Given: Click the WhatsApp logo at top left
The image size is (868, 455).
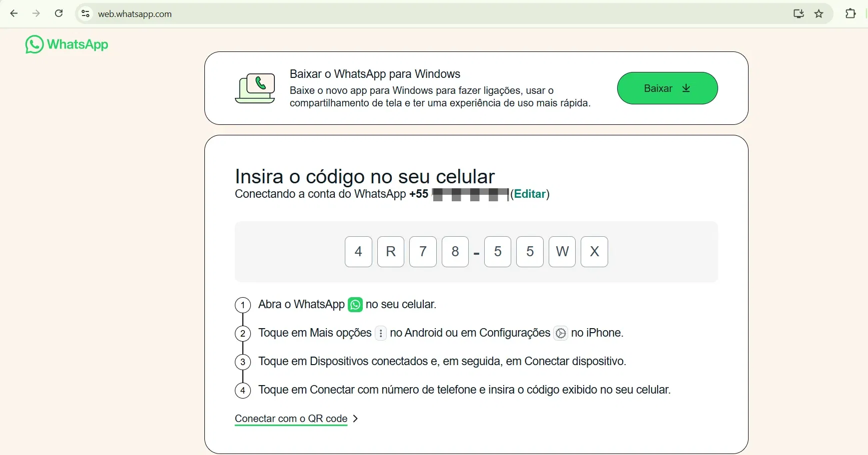Looking at the screenshot, I should [x=66, y=44].
